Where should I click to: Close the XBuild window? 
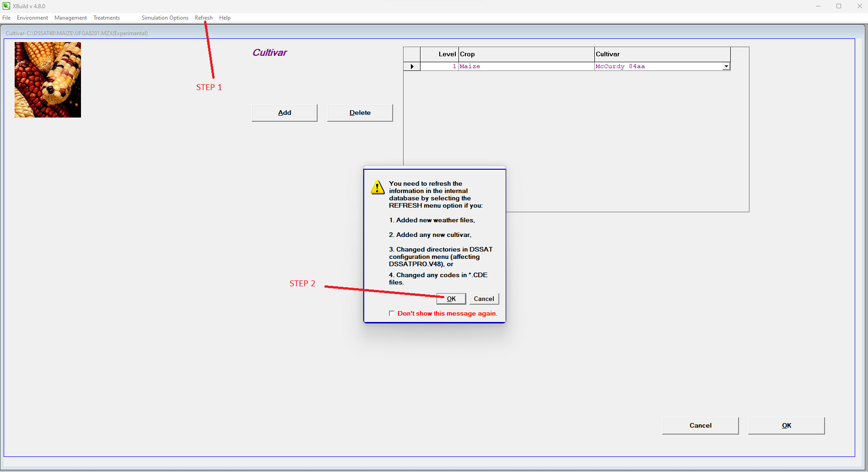point(859,6)
